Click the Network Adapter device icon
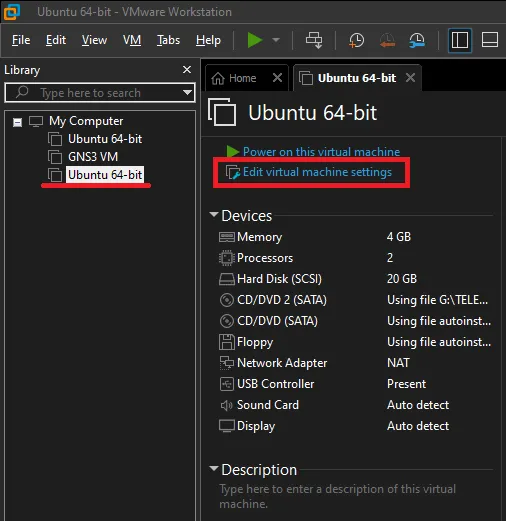 [227, 363]
